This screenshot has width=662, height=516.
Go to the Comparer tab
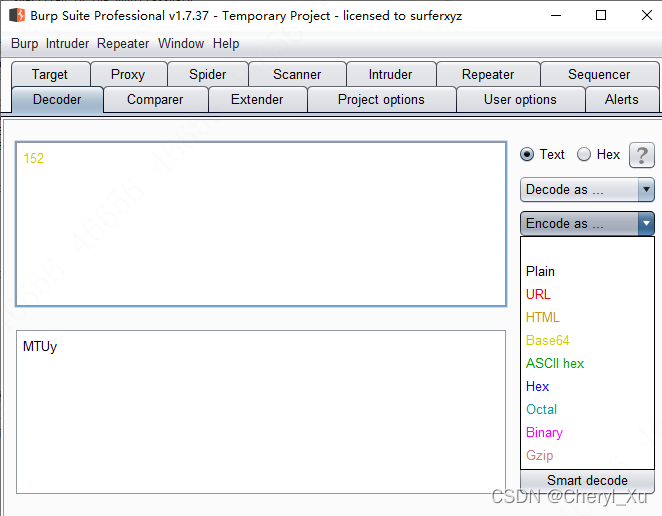click(155, 99)
